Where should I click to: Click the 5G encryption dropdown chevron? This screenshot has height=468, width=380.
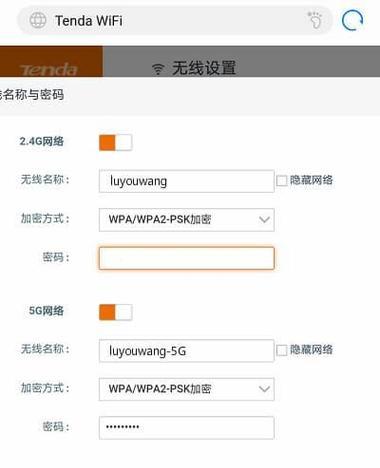pyautogui.click(x=264, y=389)
